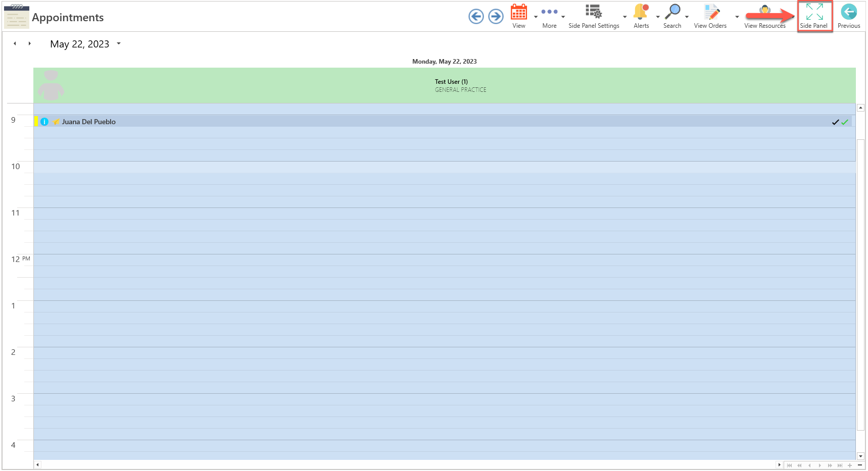Click the yellow arrow icon beside Juana Del Pueblo
This screenshot has height=471, width=868.
coord(56,122)
